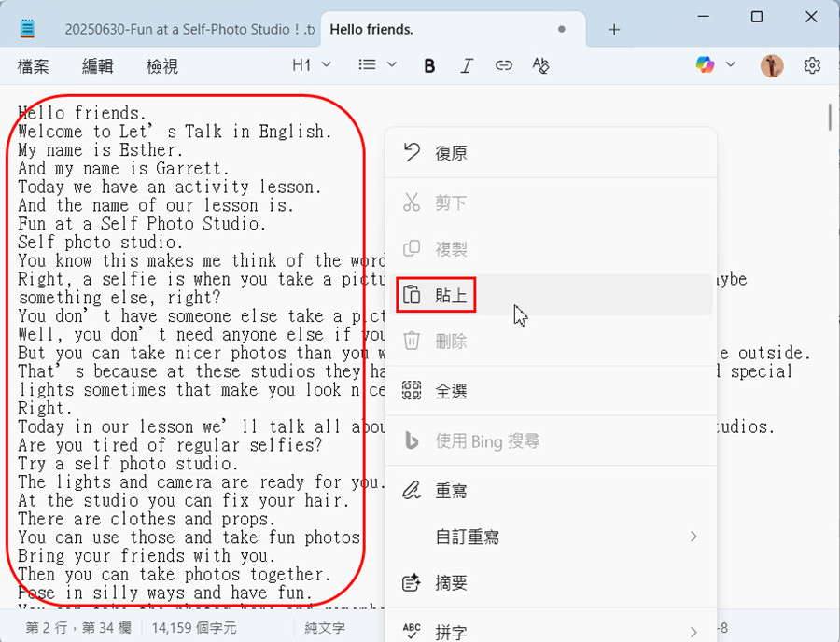The width and height of the screenshot is (840, 642).
Task: Toggle italic formatting in the toolbar
Action: coord(467,65)
